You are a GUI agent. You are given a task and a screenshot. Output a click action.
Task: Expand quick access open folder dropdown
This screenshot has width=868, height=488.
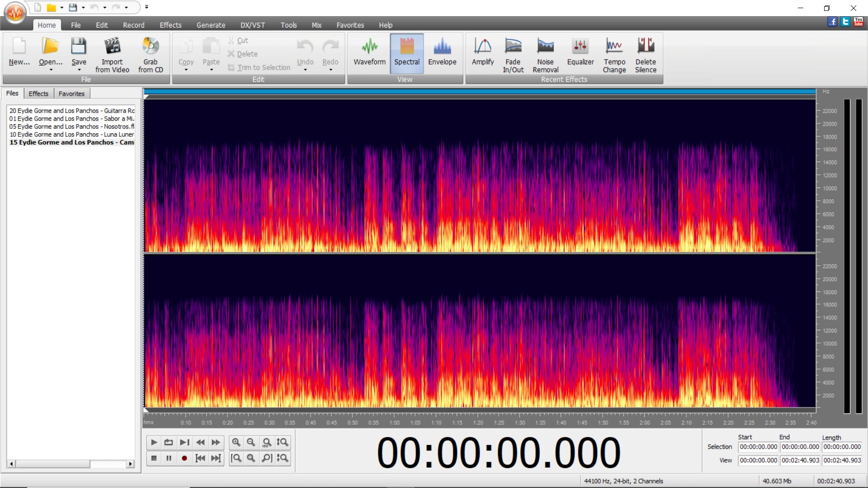pos(61,8)
